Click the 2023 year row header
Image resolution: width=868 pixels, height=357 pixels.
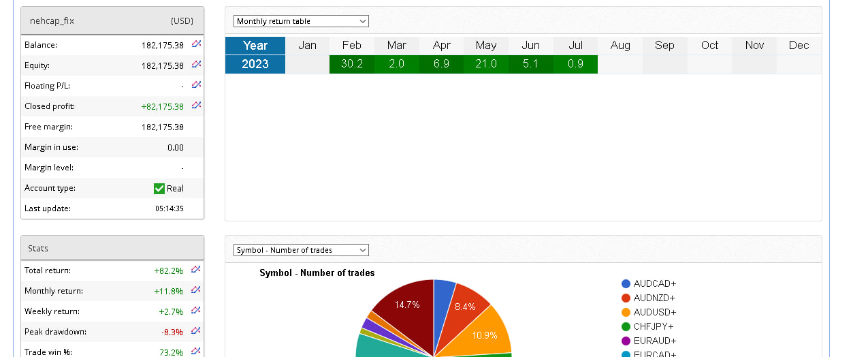[255, 64]
